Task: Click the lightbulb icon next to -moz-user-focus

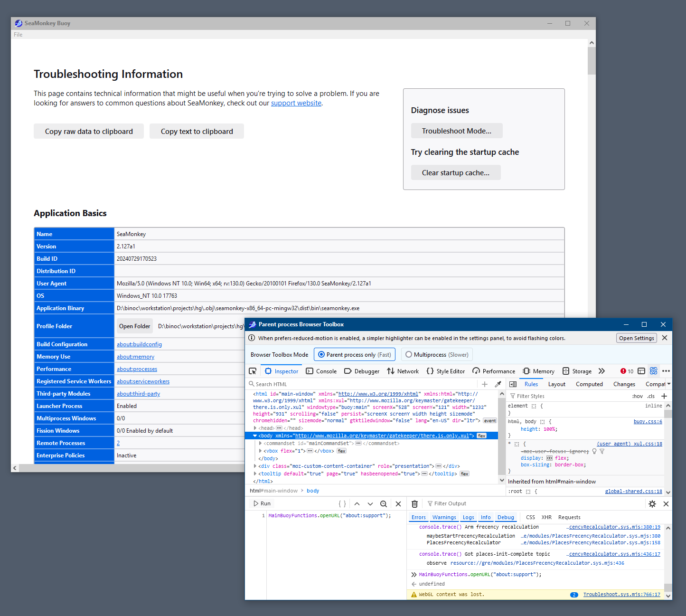Action: [x=594, y=452]
